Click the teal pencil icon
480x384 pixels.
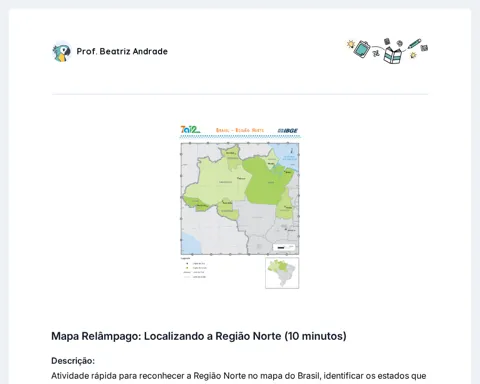tap(414, 44)
